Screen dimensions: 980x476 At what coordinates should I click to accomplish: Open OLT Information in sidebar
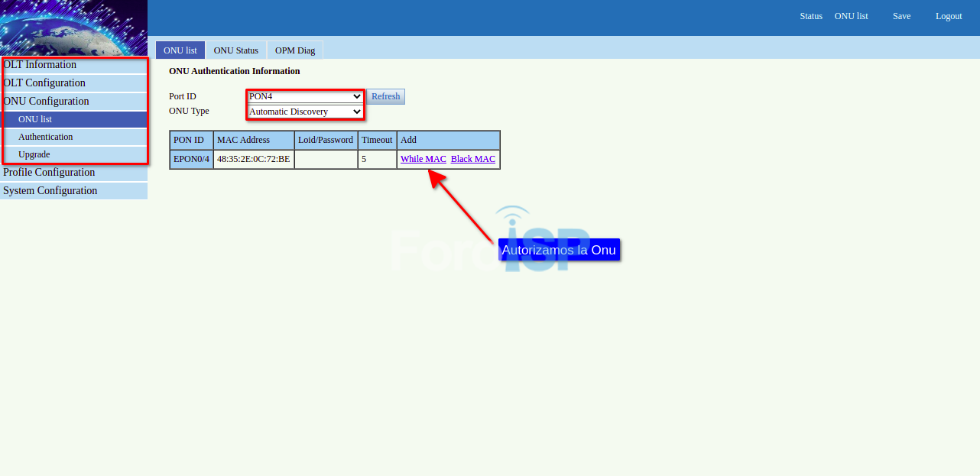[40, 65]
